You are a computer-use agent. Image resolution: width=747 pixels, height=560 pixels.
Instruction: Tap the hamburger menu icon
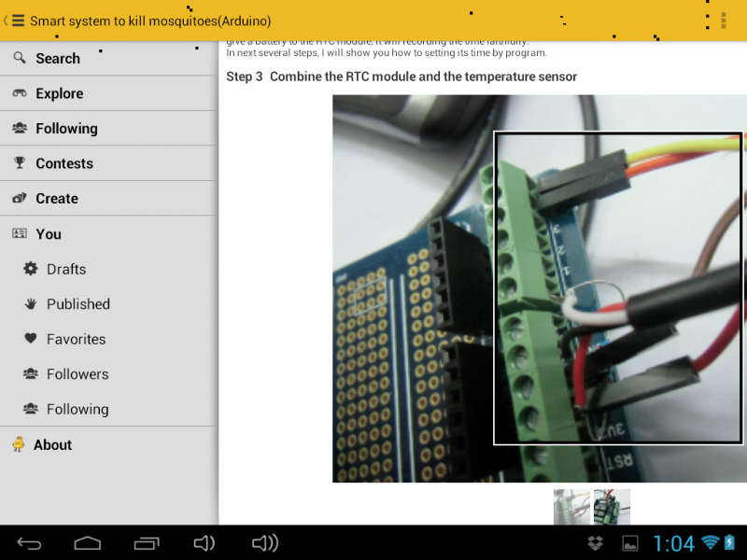(x=18, y=21)
